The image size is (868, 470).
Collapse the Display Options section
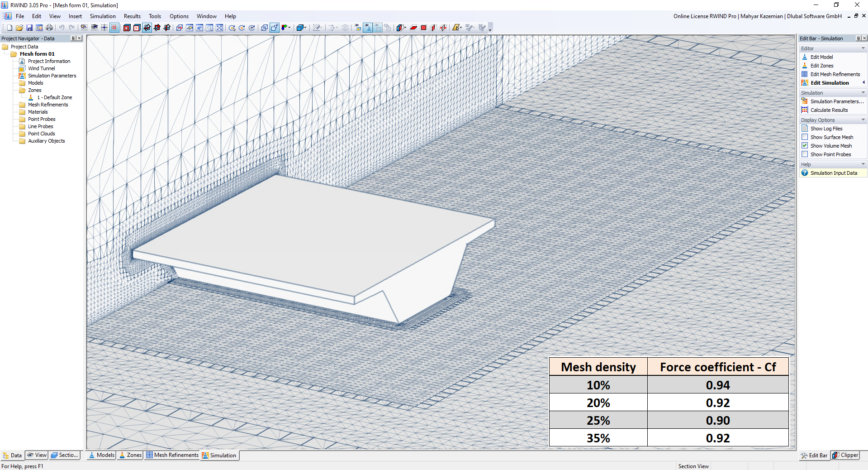point(863,120)
